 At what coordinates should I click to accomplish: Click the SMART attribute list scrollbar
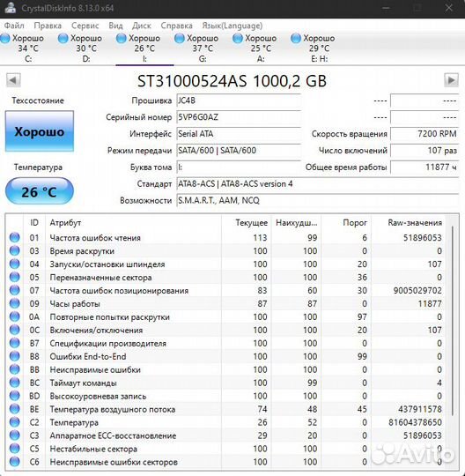[x=452, y=321]
